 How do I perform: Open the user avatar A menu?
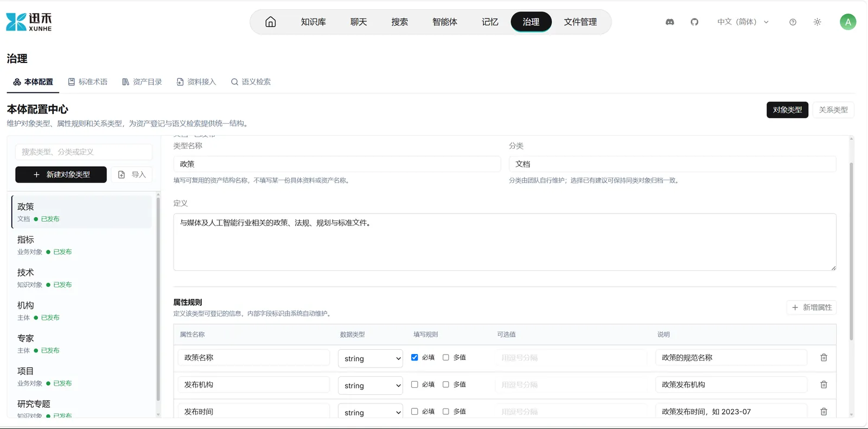click(848, 22)
